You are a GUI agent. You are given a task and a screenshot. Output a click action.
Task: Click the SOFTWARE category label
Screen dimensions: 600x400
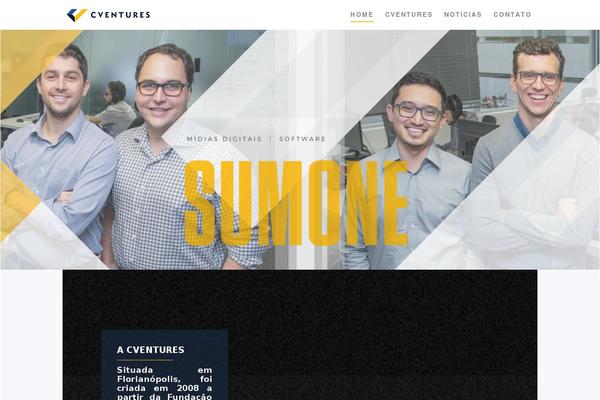pos(302,139)
